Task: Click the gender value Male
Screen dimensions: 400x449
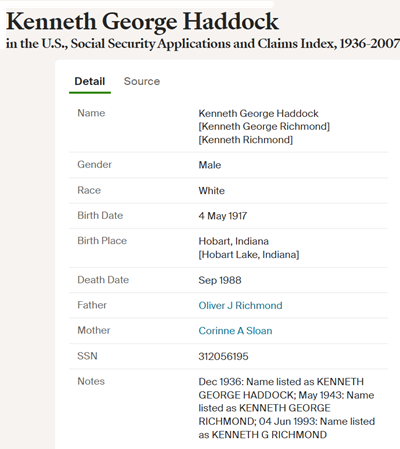Action: pyautogui.click(x=210, y=165)
